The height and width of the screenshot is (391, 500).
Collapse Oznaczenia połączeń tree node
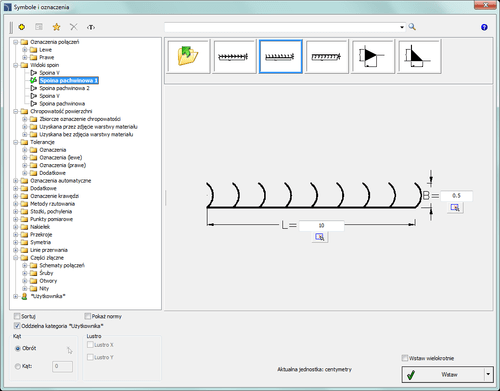(x=15, y=42)
